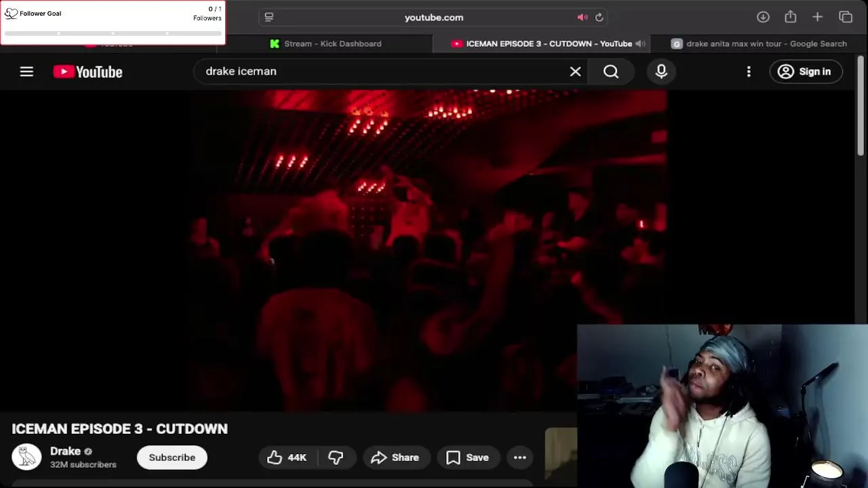Dislike the video with thumbs down
The width and height of the screenshot is (868, 488).
point(336,457)
